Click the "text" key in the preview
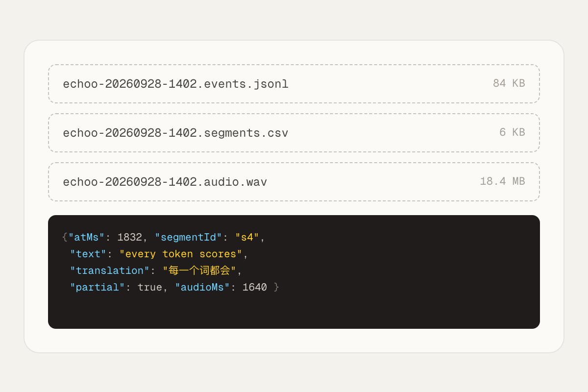This screenshot has width=588, height=392. (x=89, y=254)
